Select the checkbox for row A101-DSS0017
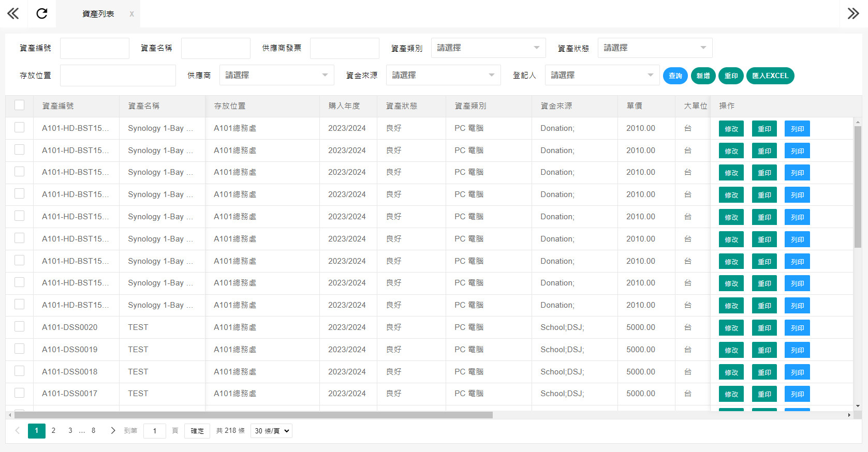The height and width of the screenshot is (452, 868). pos(20,393)
